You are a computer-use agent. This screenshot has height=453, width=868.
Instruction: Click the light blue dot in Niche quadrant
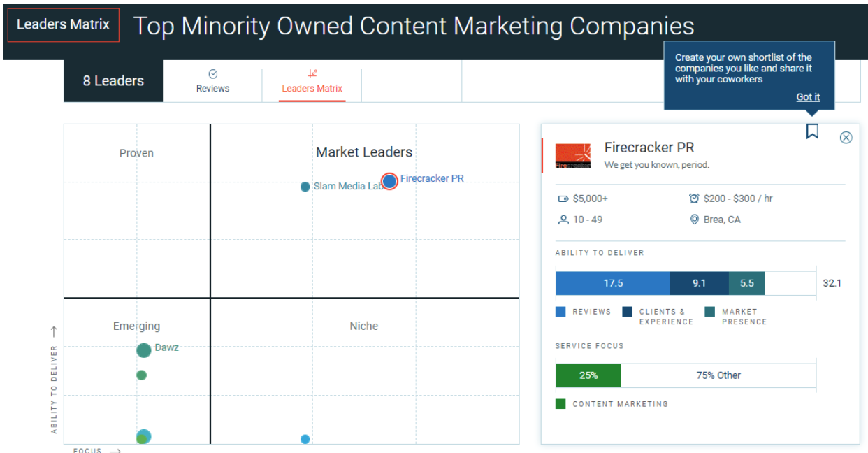[305, 439]
